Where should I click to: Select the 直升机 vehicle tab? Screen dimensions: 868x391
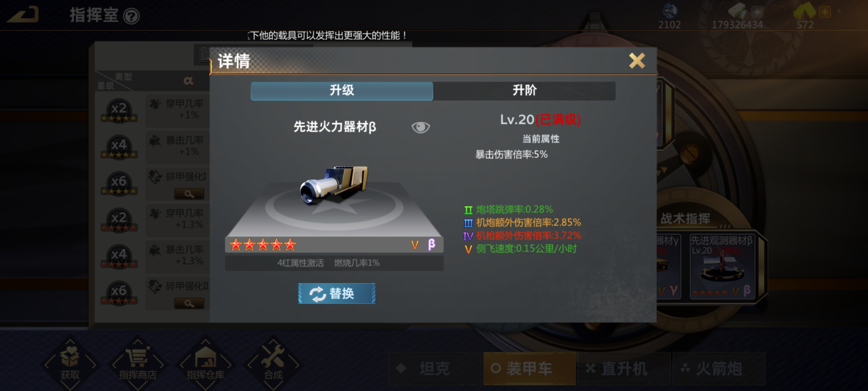[x=624, y=368]
